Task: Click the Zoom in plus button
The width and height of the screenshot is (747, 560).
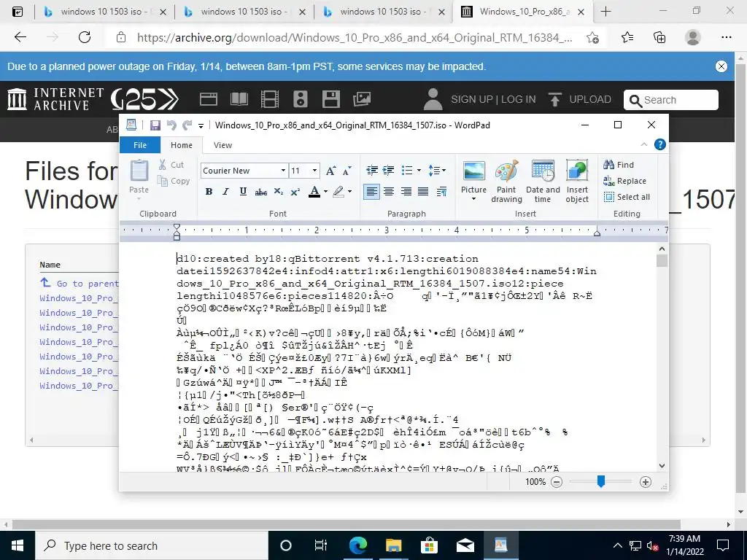Action: coord(645,482)
